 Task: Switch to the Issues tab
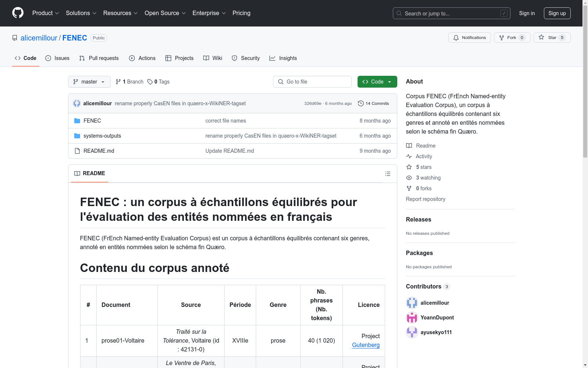(57, 58)
